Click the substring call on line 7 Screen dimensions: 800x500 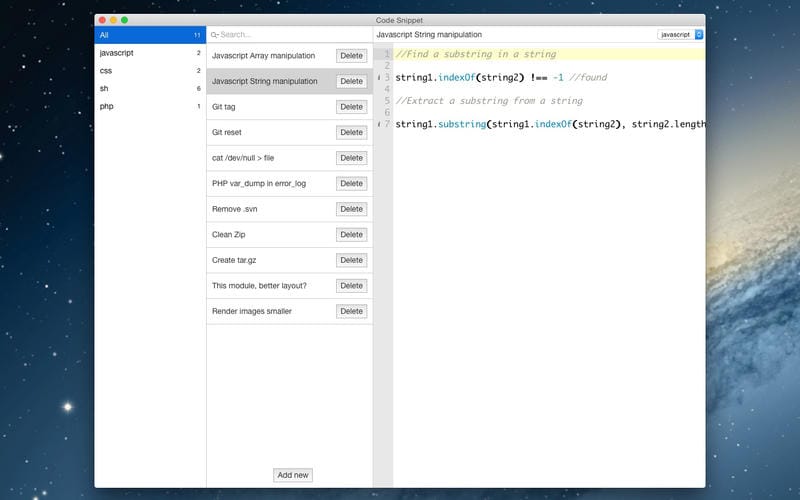tap(462, 124)
